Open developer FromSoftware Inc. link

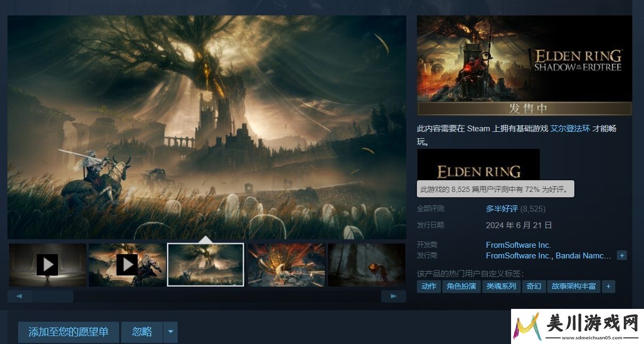(x=518, y=245)
